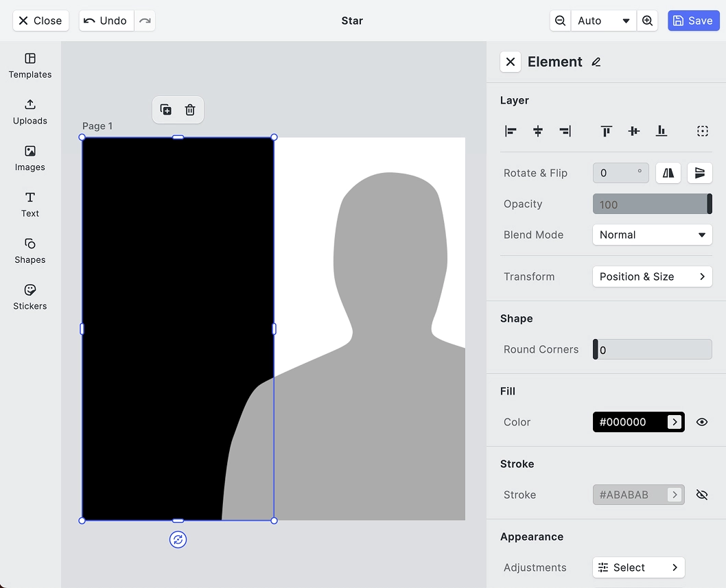The height and width of the screenshot is (588, 726).
Task: Flip the element vertically
Action: click(699, 173)
